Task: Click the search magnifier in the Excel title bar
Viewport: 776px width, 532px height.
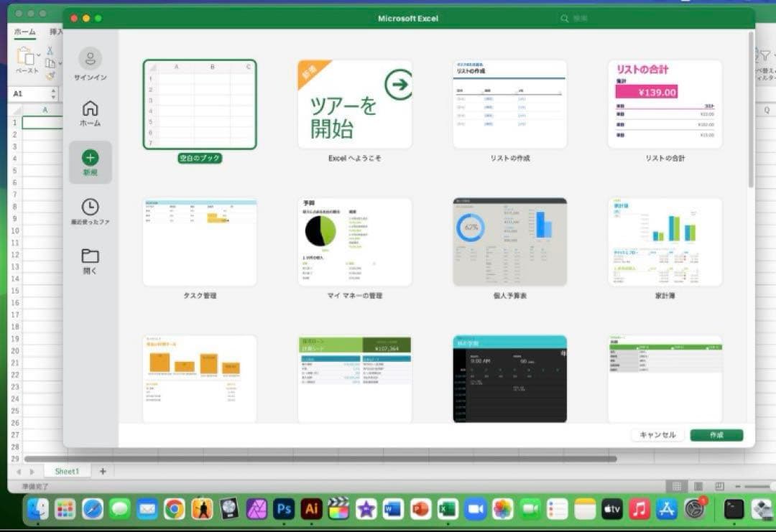Action: 565,18
